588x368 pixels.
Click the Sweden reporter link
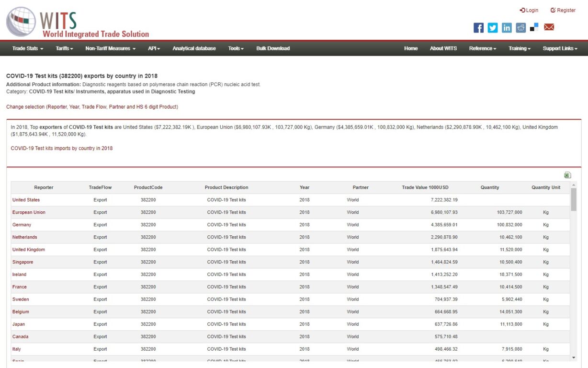tap(21, 299)
